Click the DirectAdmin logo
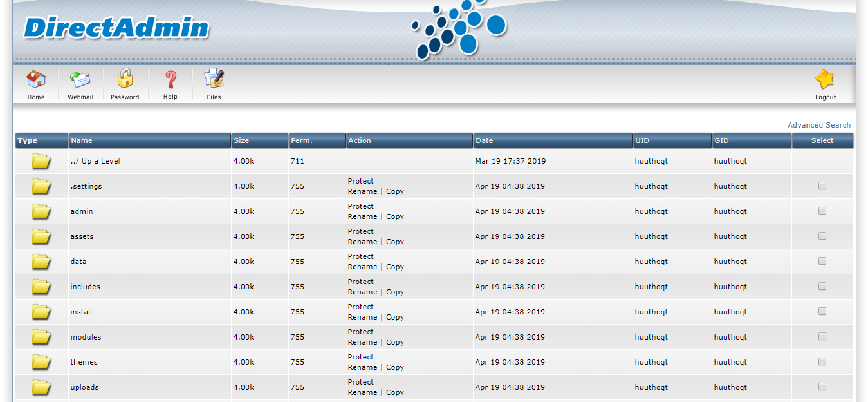 pyautogui.click(x=116, y=28)
